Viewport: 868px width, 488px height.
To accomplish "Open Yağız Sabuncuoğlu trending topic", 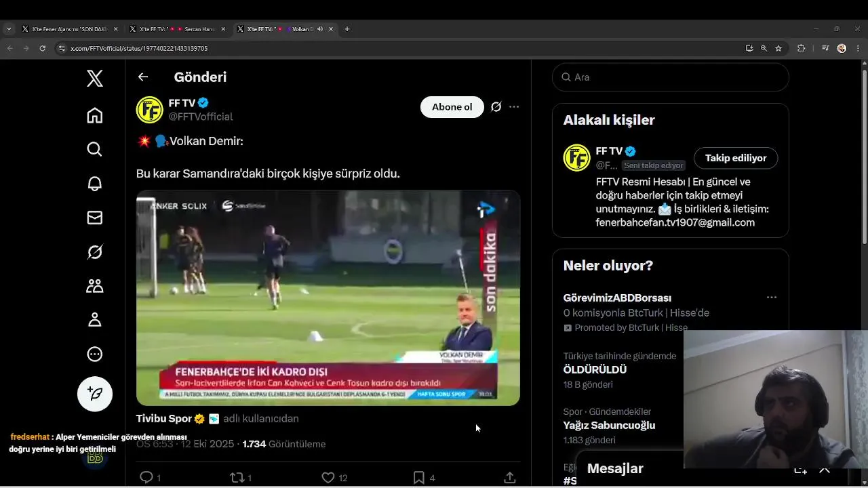I will click(609, 426).
